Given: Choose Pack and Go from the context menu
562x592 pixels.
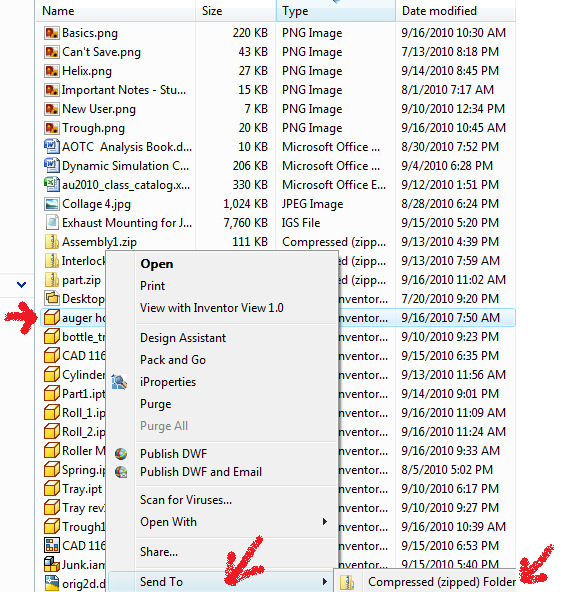Looking at the screenshot, I should pyautogui.click(x=173, y=360).
